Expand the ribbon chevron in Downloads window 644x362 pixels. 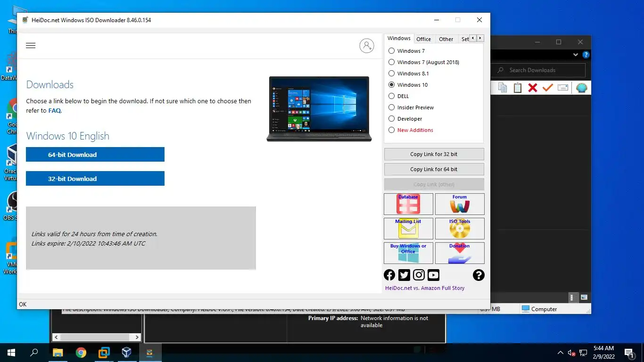(x=576, y=55)
